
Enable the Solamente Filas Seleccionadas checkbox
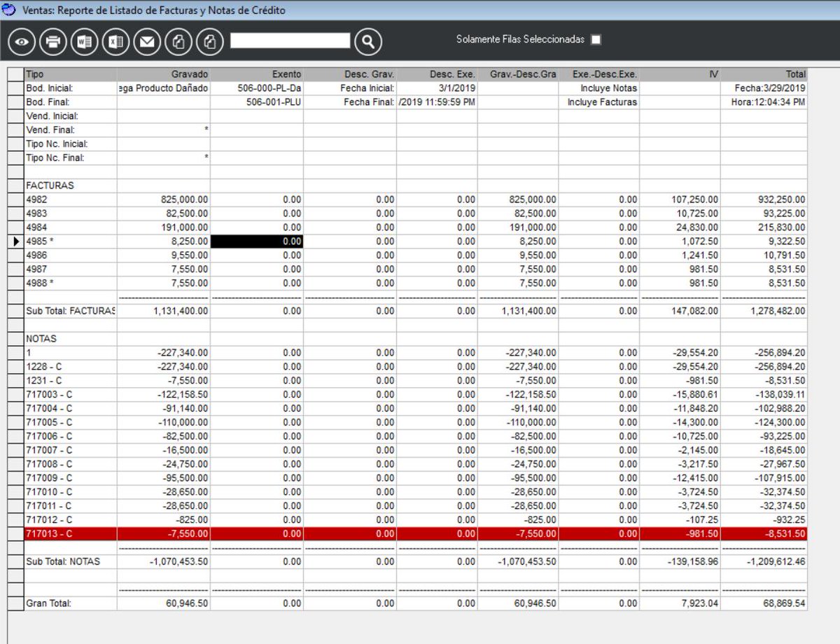[x=596, y=40]
